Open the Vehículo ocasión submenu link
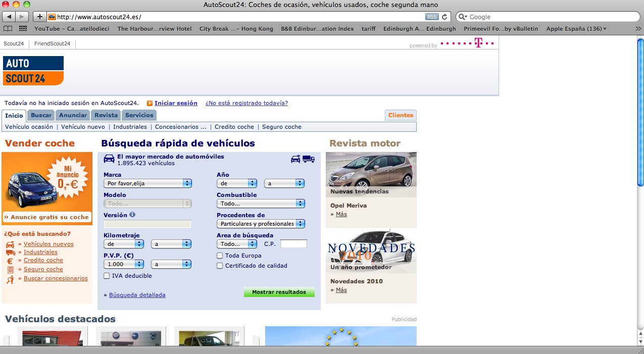 [29, 127]
